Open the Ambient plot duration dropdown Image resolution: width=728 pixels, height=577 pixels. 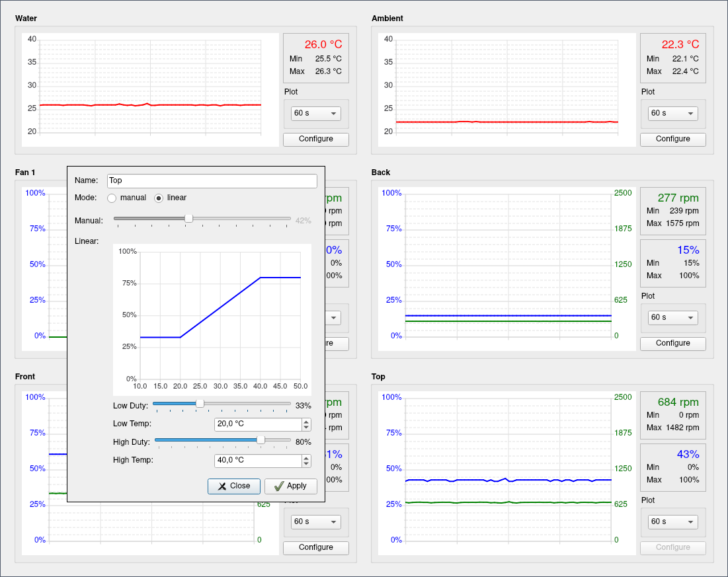[x=672, y=113]
